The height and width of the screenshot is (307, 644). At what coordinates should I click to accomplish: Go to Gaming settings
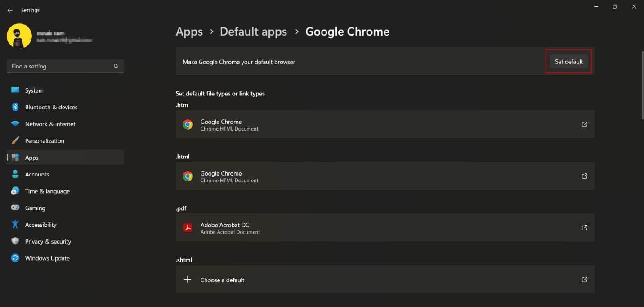click(x=35, y=208)
